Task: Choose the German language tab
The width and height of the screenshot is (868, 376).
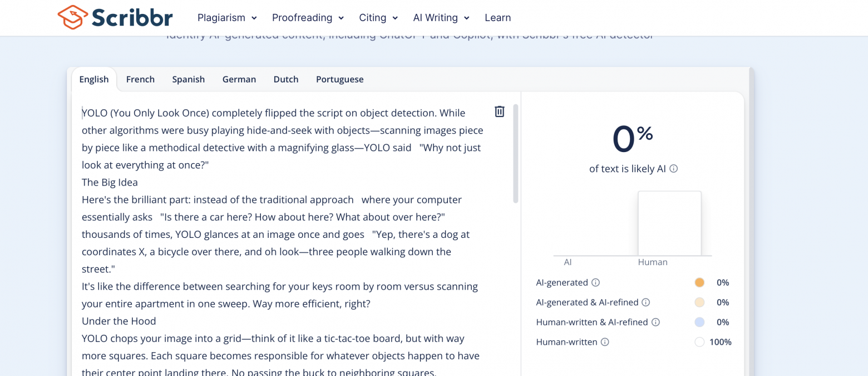Action: click(x=239, y=79)
